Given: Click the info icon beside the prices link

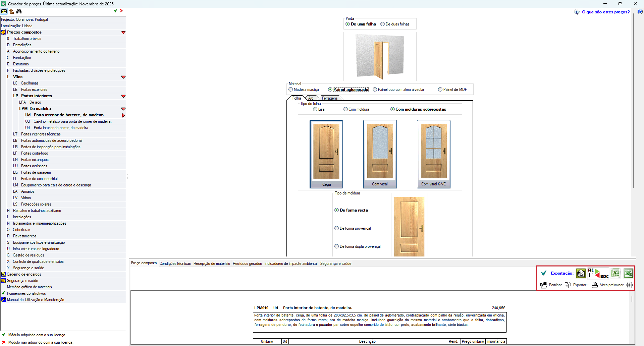Looking at the screenshot, I should tap(577, 12).
